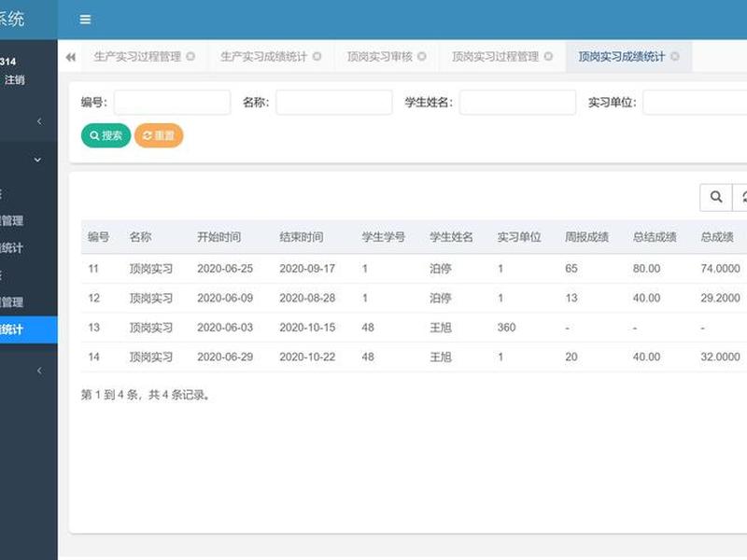This screenshot has height=560, width=747.
Task: Sort by 编号 column header
Action: click(x=99, y=237)
